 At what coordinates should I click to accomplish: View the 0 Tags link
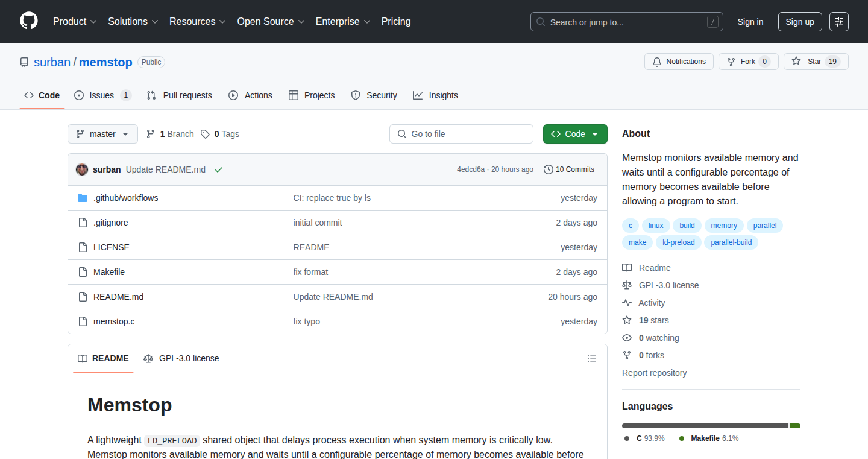[220, 134]
